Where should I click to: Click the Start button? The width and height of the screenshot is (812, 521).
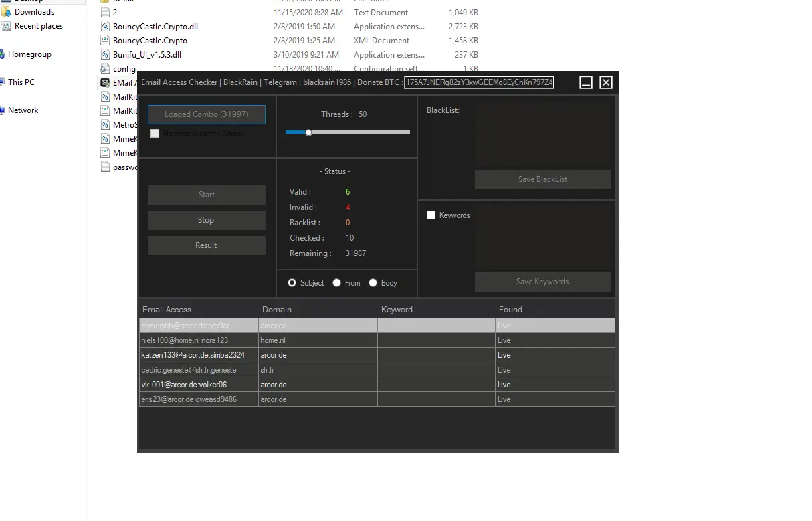click(x=206, y=195)
